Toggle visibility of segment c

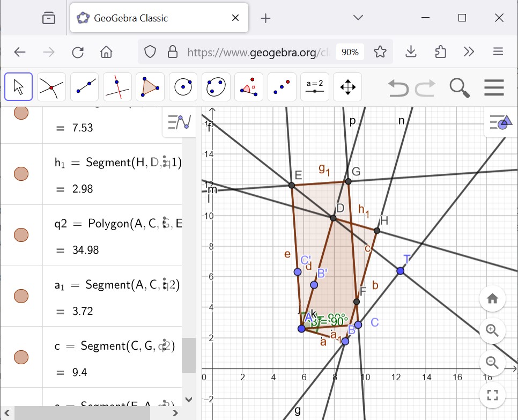point(21,357)
